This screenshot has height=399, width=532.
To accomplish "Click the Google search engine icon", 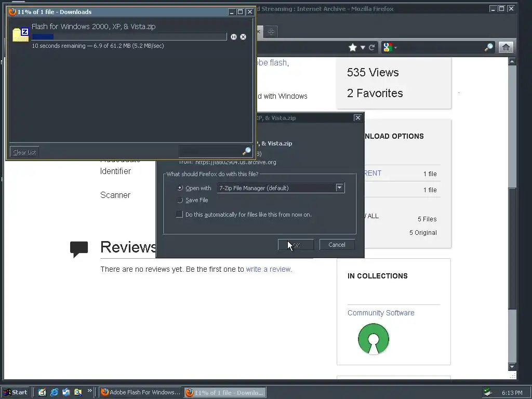I will click(x=388, y=47).
